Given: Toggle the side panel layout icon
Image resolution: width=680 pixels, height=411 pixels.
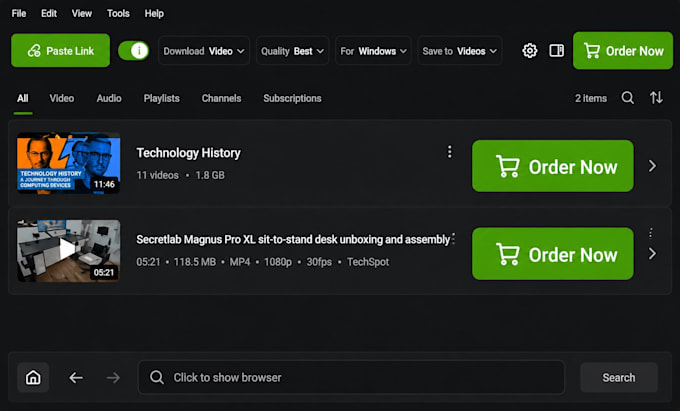Looking at the screenshot, I should tap(556, 51).
